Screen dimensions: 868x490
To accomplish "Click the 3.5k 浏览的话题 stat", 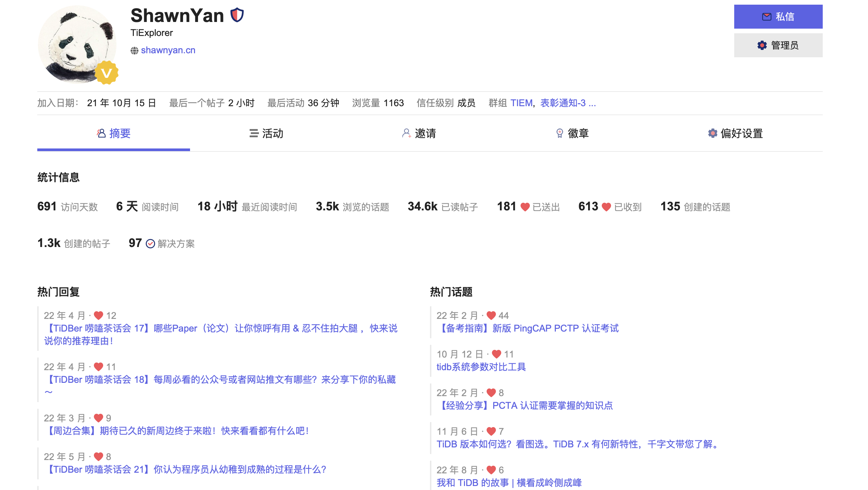I will tap(352, 206).
